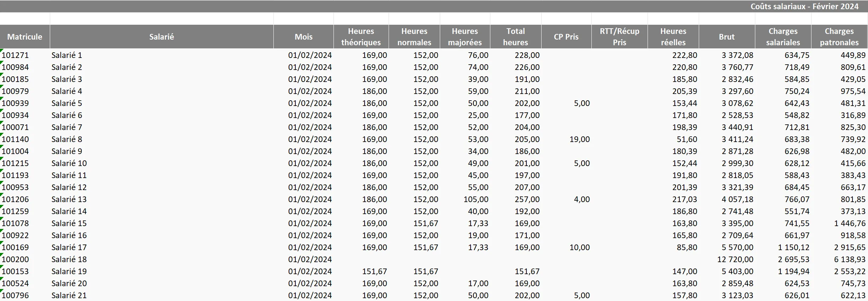Click the Heures normales header
This screenshot has width=868, height=301.
click(x=414, y=37)
